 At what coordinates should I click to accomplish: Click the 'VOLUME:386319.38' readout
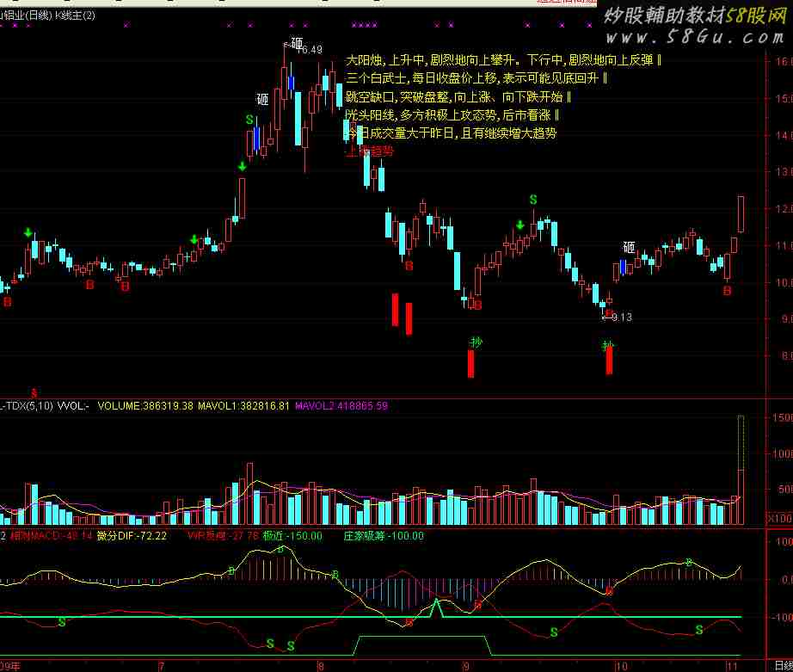145,406
